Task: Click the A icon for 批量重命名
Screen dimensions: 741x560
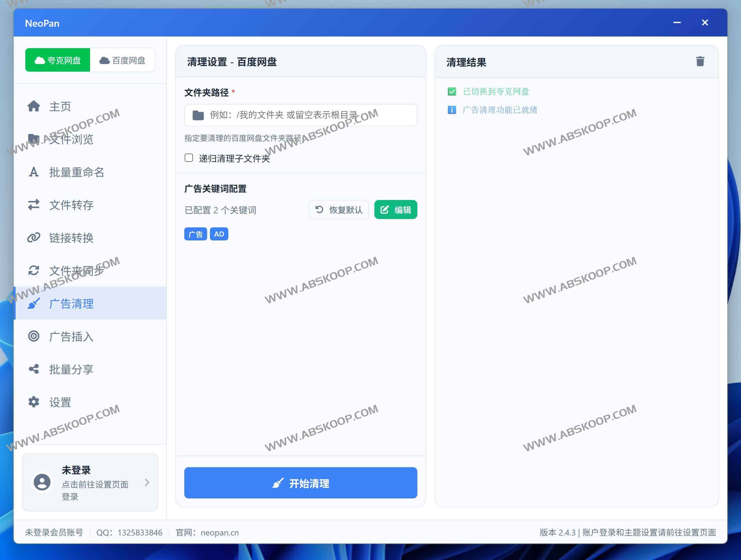Action: click(x=33, y=172)
